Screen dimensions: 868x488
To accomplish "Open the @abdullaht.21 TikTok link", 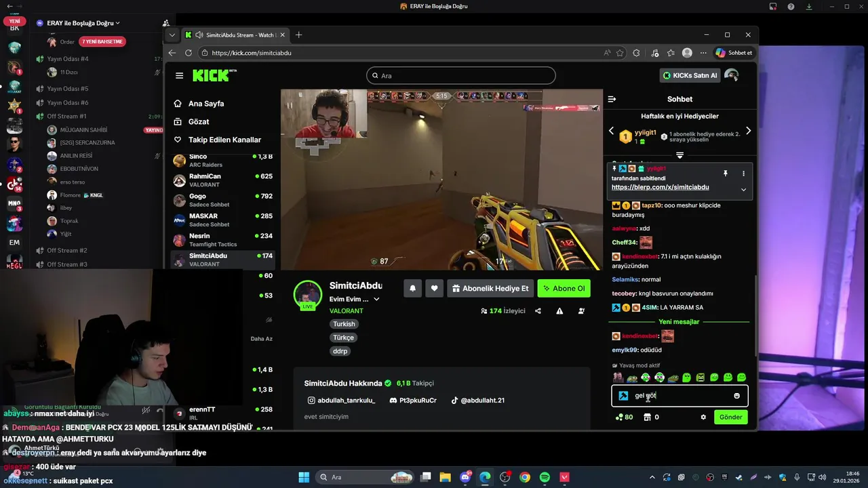I will (477, 401).
